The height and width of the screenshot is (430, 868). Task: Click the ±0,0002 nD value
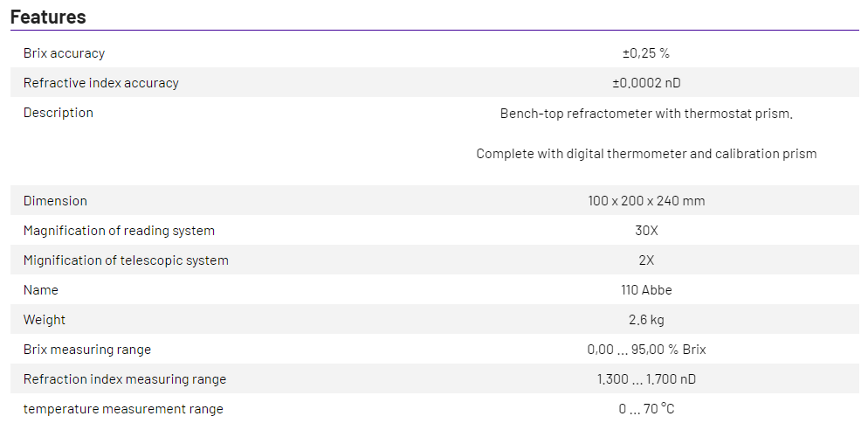(x=646, y=83)
